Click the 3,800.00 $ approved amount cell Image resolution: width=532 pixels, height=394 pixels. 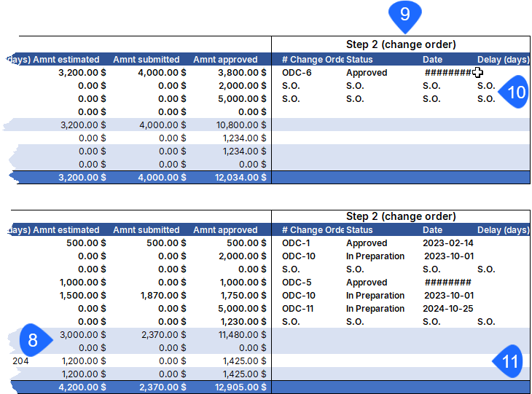click(242, 73)
